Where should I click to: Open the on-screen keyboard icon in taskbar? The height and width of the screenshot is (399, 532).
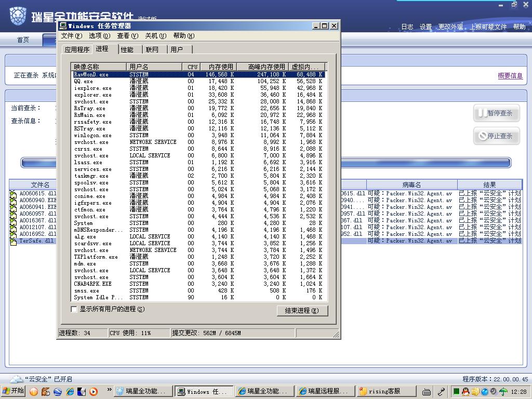427,392
